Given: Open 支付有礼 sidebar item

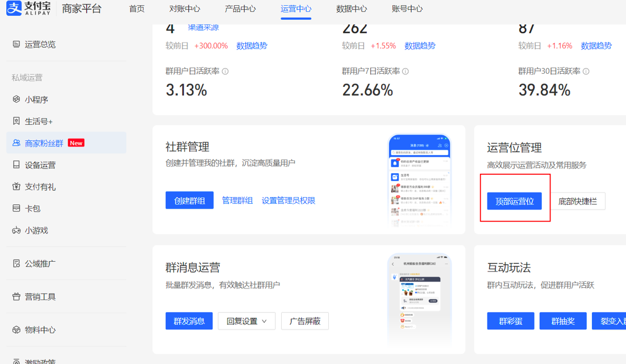Looking at the screenshot, I should click(40, 187).
